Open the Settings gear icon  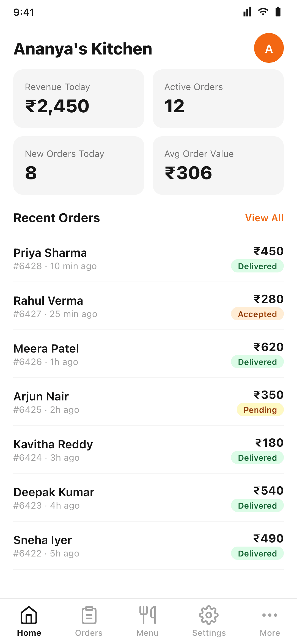pos(209,615)
